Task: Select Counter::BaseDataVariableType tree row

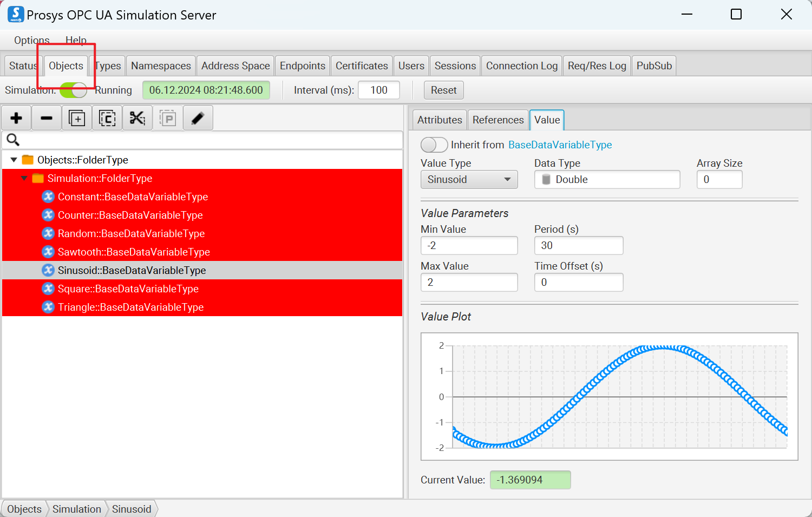Action: [x=202, y=215]
